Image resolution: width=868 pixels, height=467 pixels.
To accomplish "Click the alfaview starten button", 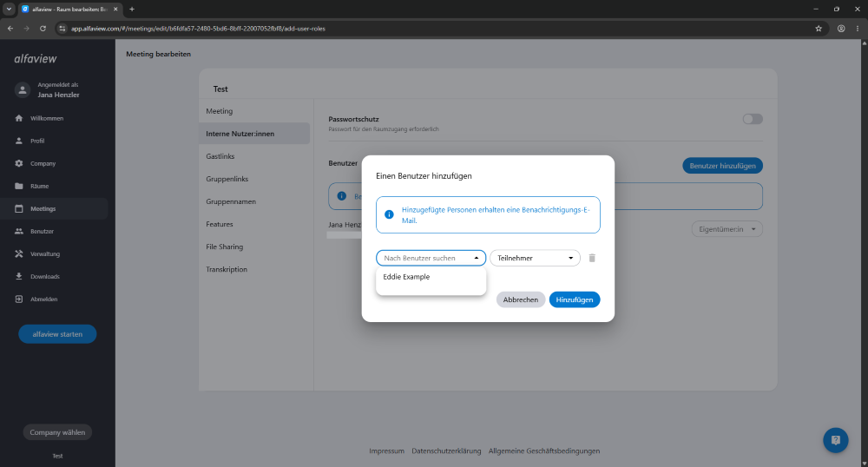I will click(57, 334).
